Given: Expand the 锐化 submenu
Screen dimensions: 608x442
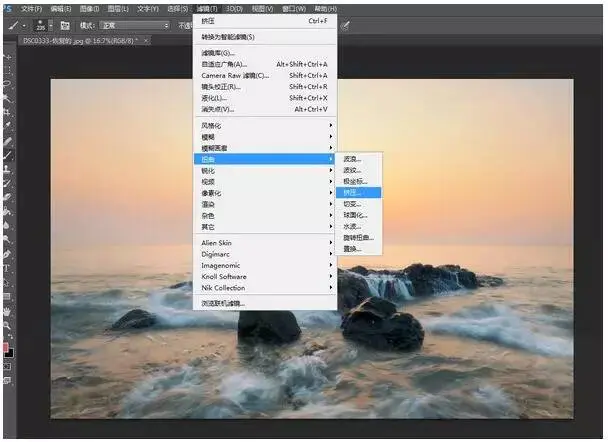Looking at the screenshot, I should [265, 170].
